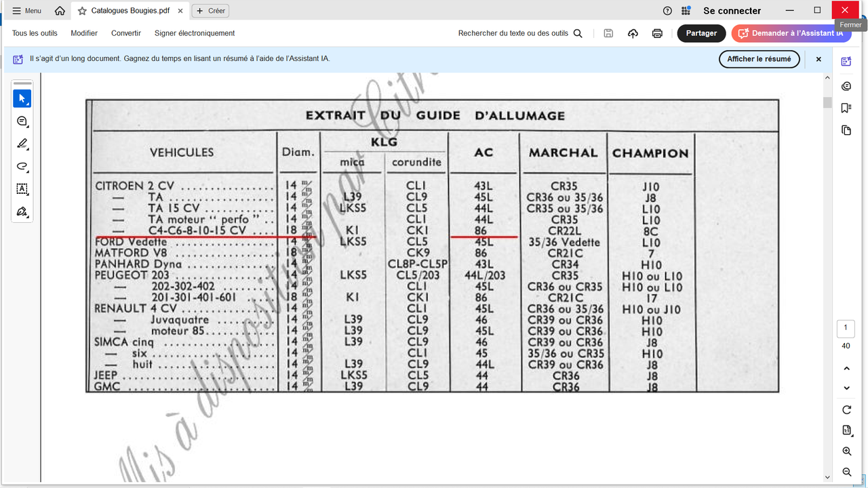The height and width of the screenshot is (488, 868).
Task: Click the JEEP row text
Action: point(106,375)
